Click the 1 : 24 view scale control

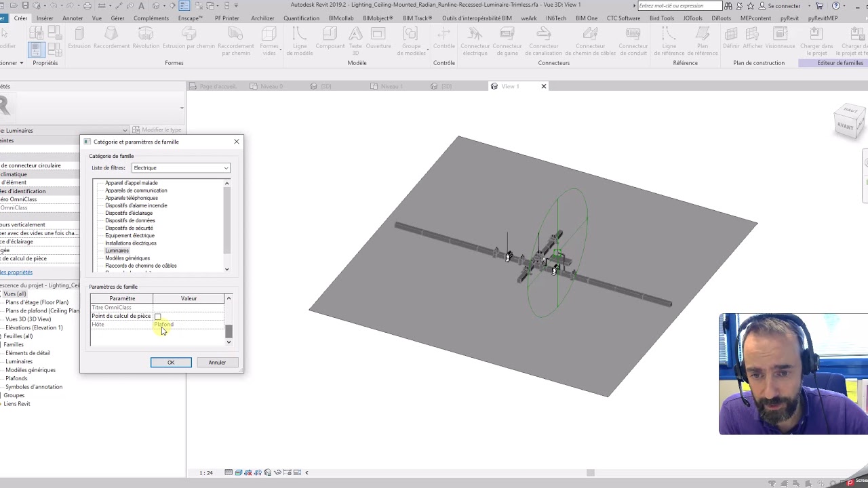pos(206,473)
